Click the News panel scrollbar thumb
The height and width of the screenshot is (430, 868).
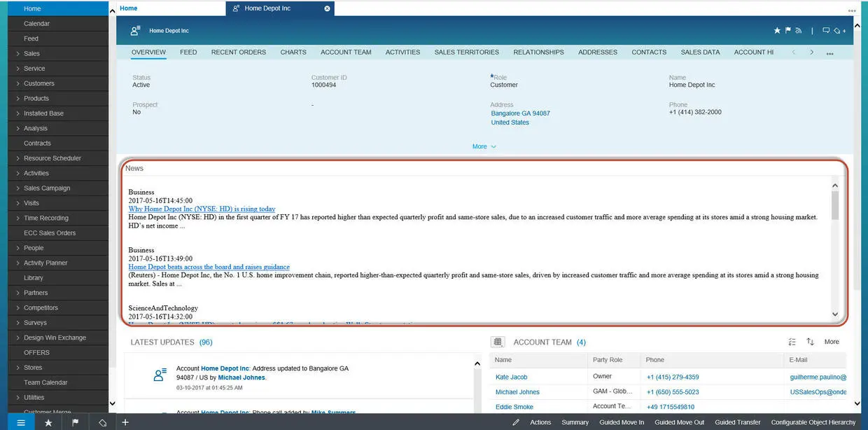835,205
